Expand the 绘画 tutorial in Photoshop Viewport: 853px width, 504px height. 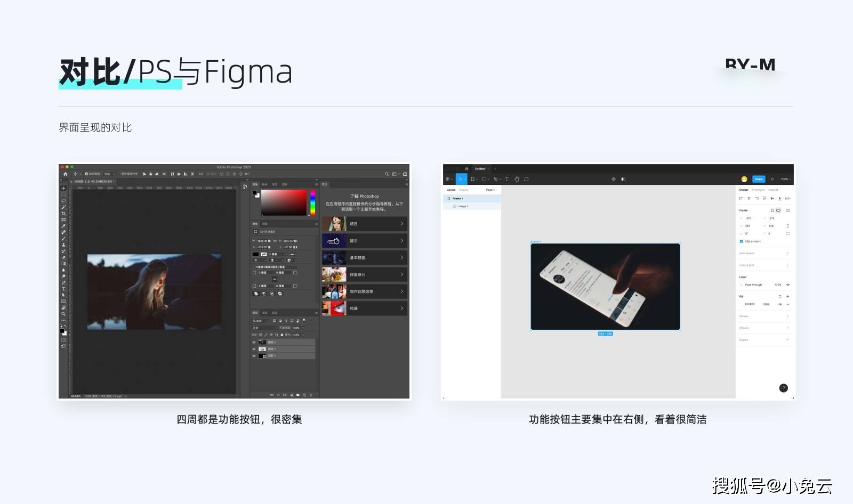coord(365,308)
